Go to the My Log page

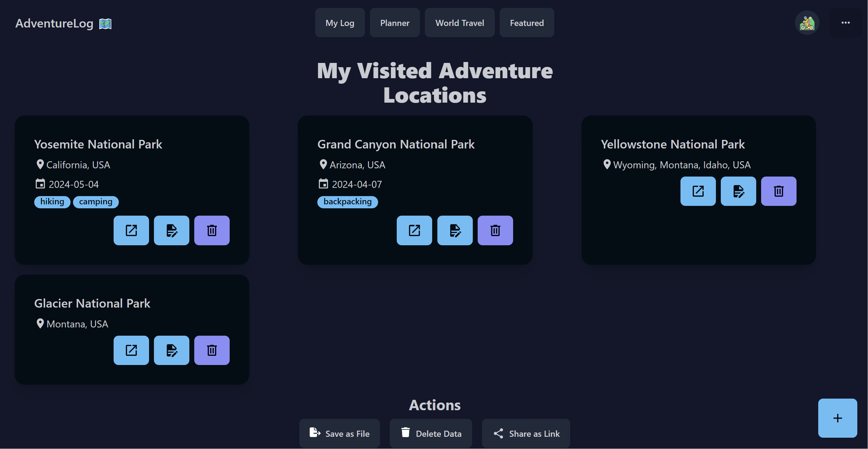(x=340, y=23)
